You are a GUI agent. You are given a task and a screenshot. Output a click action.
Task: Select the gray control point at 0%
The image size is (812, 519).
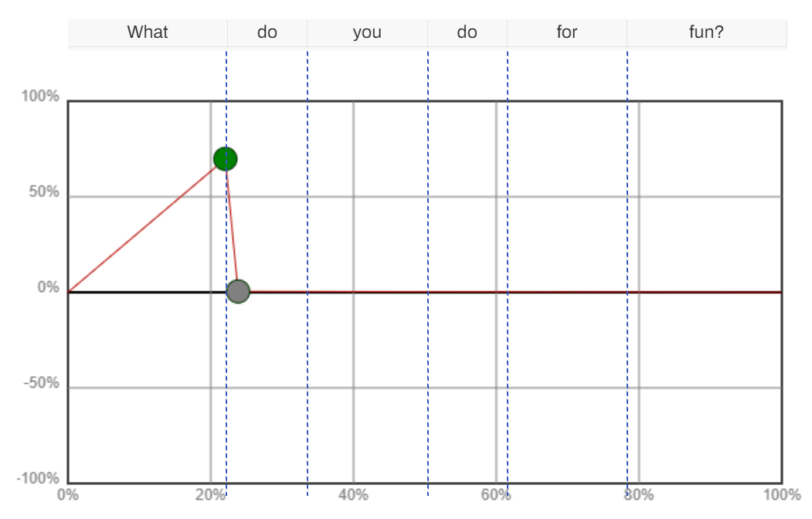[x=238, y=291]
